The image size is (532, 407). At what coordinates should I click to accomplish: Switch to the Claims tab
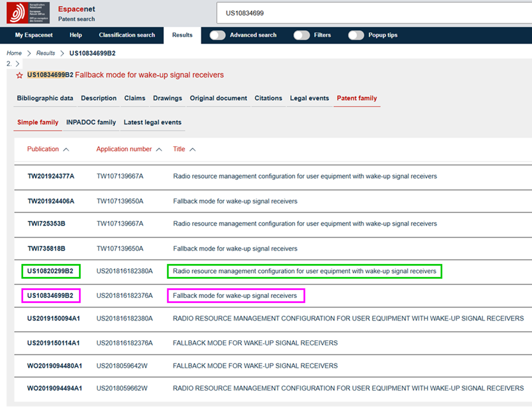pos(134,98)
